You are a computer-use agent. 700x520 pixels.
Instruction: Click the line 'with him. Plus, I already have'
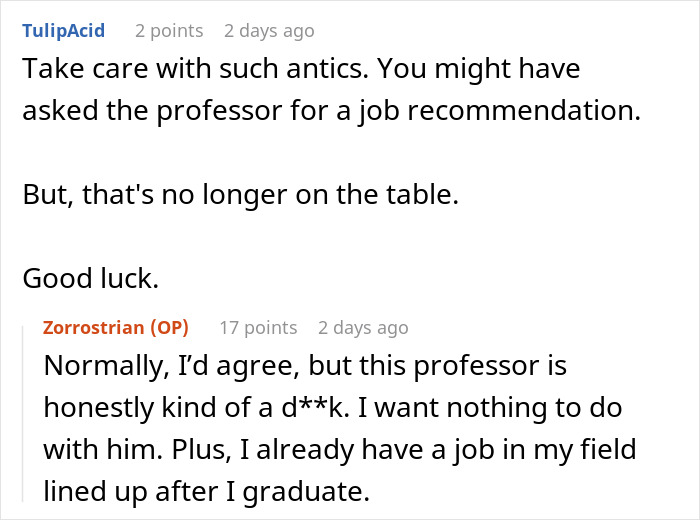pos(340,449)
